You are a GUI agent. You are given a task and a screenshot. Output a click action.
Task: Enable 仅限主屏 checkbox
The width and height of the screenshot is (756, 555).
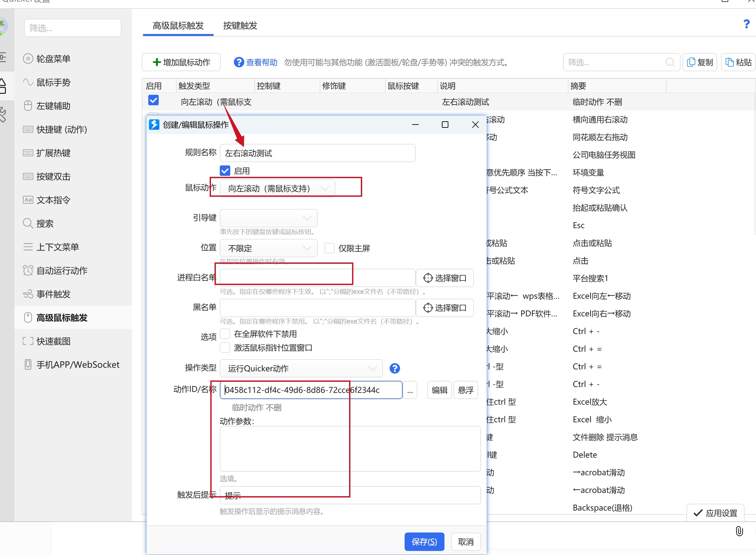point(329,248)
